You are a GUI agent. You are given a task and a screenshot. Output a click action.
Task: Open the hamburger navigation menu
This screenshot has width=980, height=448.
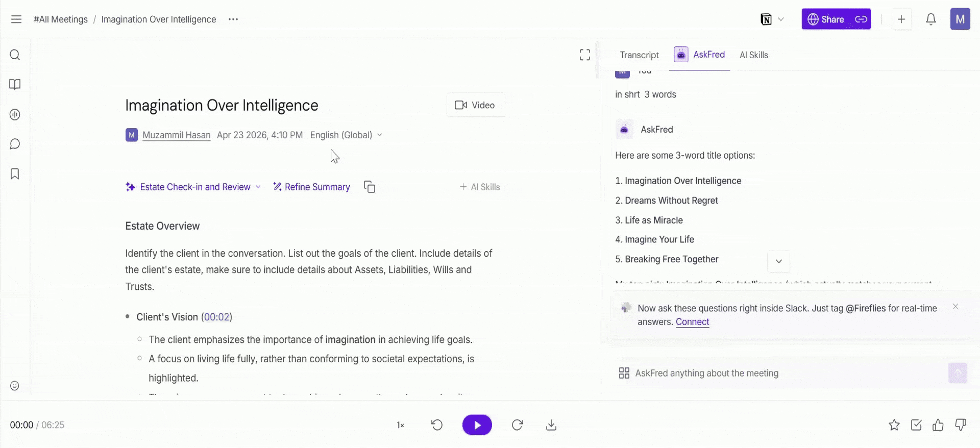pos(16,19)
